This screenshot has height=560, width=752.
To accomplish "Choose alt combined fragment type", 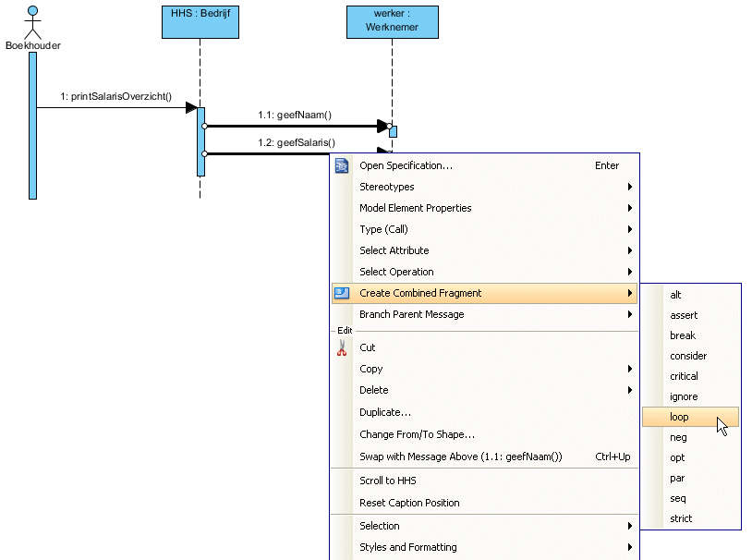I will pyautogui.click(x=676, y=295).
